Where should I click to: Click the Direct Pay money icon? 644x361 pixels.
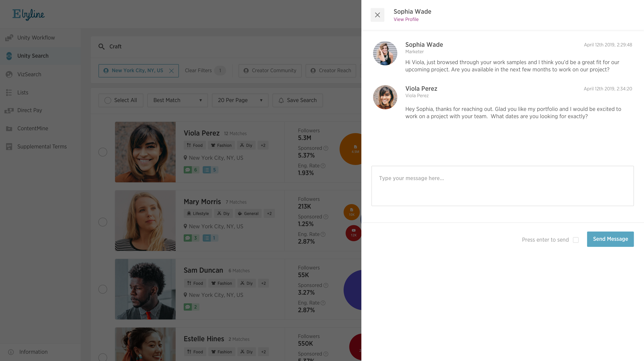pyautogui.click(x=9, y=111)
